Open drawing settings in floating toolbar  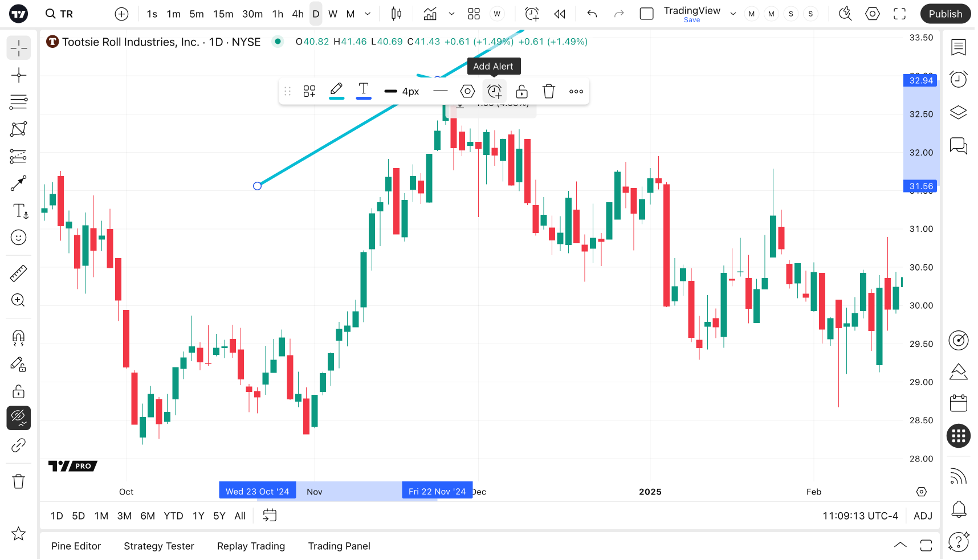(x=467, y=91)
